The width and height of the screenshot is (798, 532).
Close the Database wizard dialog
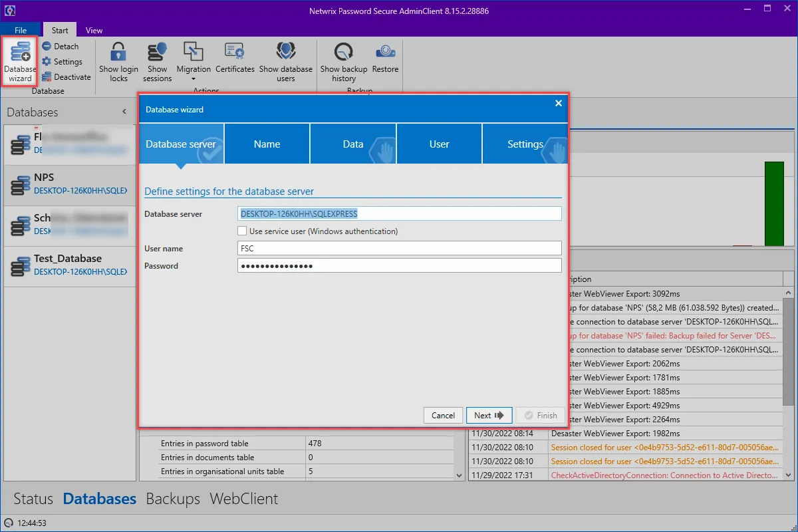[x=559, y=103]
